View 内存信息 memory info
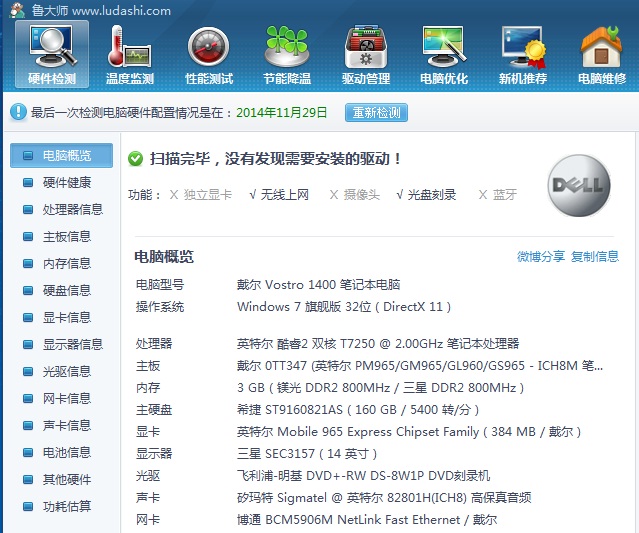Screen dimensions: 639x533 point(66,264)
